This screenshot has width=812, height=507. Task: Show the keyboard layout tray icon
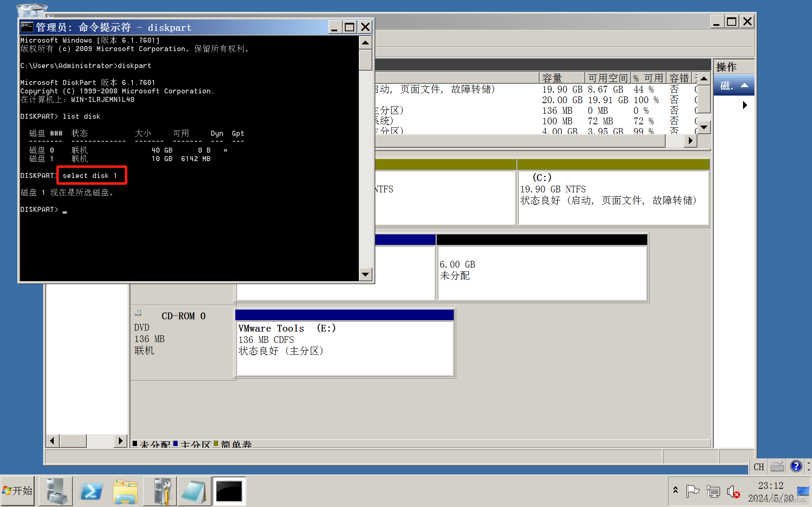[777, 466]
